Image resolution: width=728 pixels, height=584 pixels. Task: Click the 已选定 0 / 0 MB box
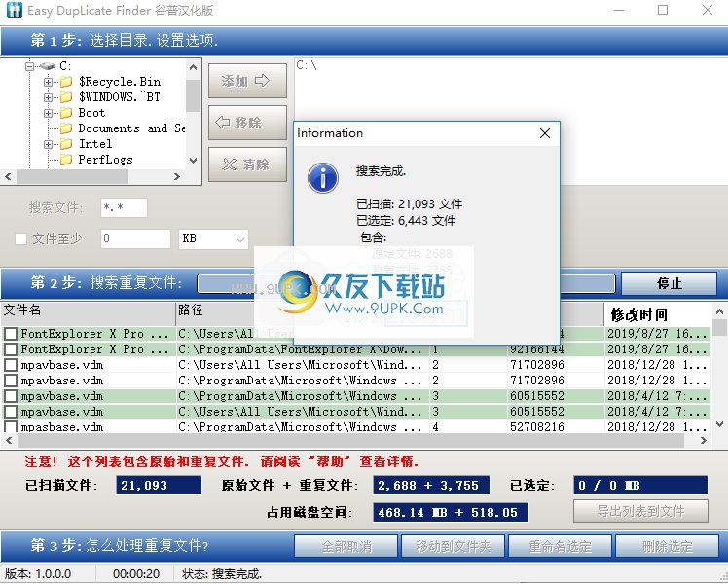click(640, 485)
